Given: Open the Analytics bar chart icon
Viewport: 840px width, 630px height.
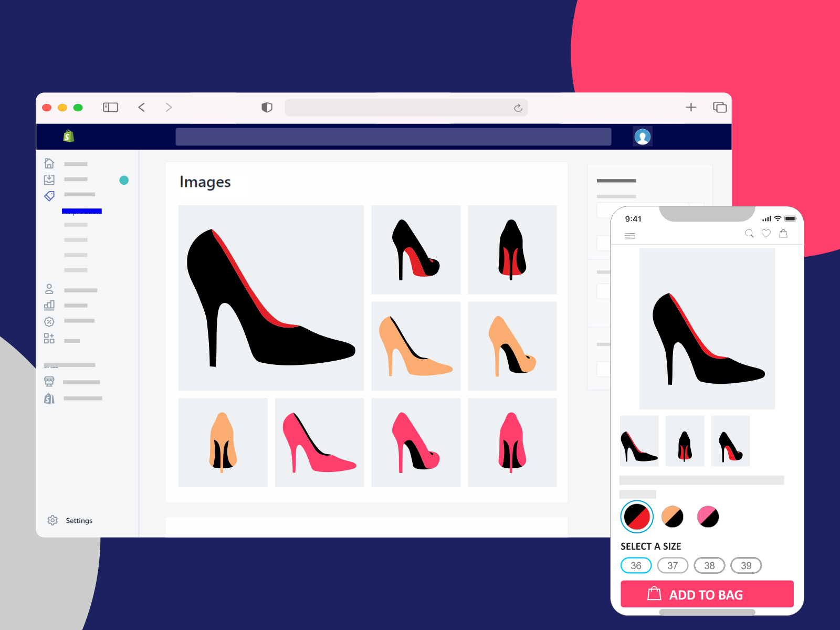Looking at the screenshot, I should point(49,305).
